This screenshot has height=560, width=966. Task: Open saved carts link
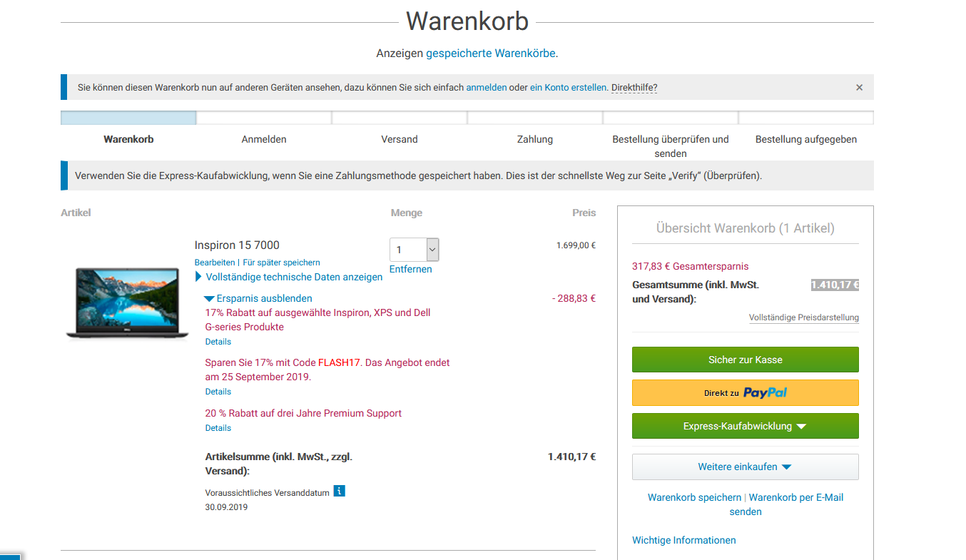[491, 54]
